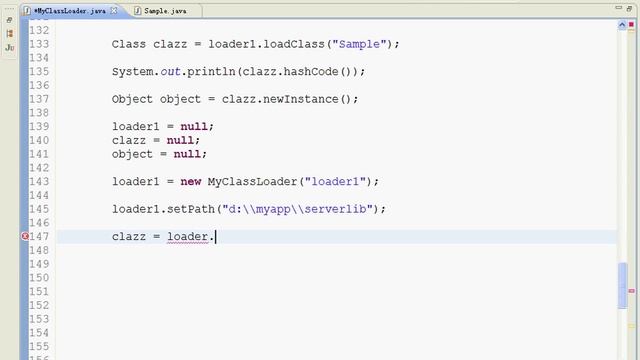Click line number 133 in the gutter
Image resolution: width=640 pixels, height=360 pixels.
(39, 44)
